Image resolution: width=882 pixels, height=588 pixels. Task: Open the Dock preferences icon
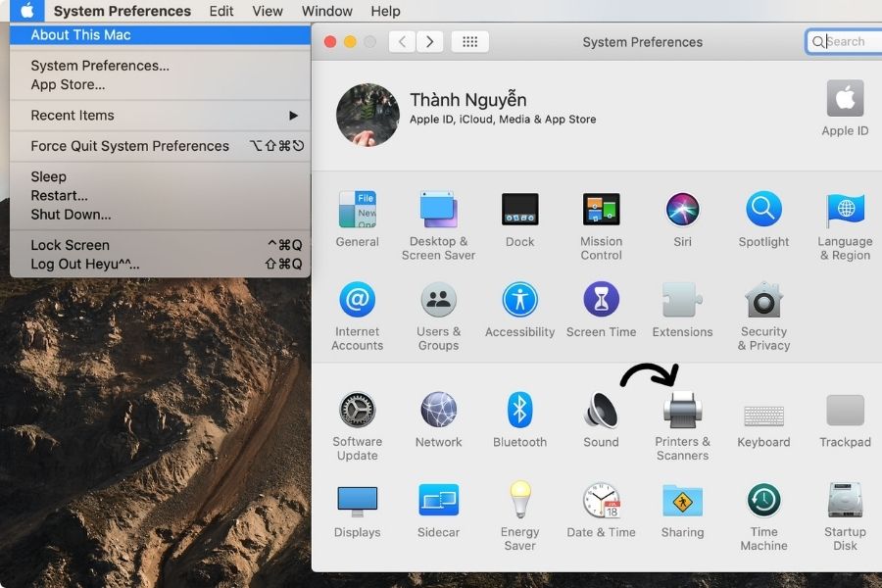pos(519,210)
